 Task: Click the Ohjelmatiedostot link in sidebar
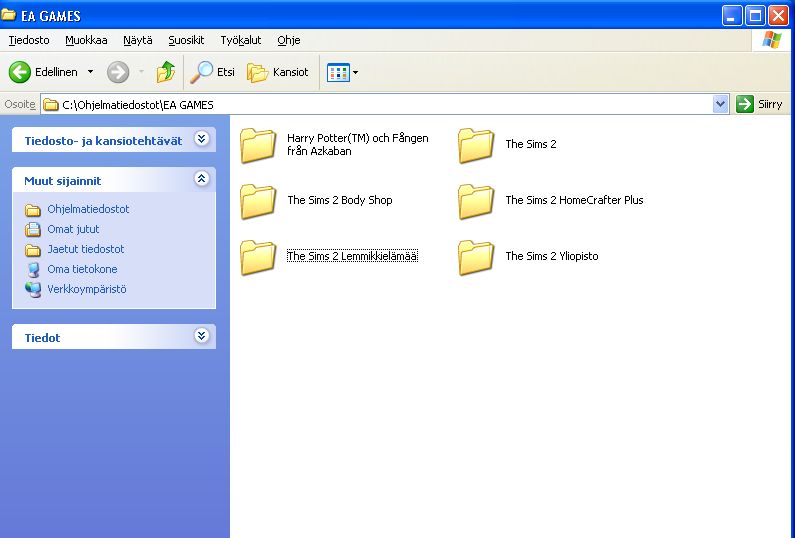[88, 209]
